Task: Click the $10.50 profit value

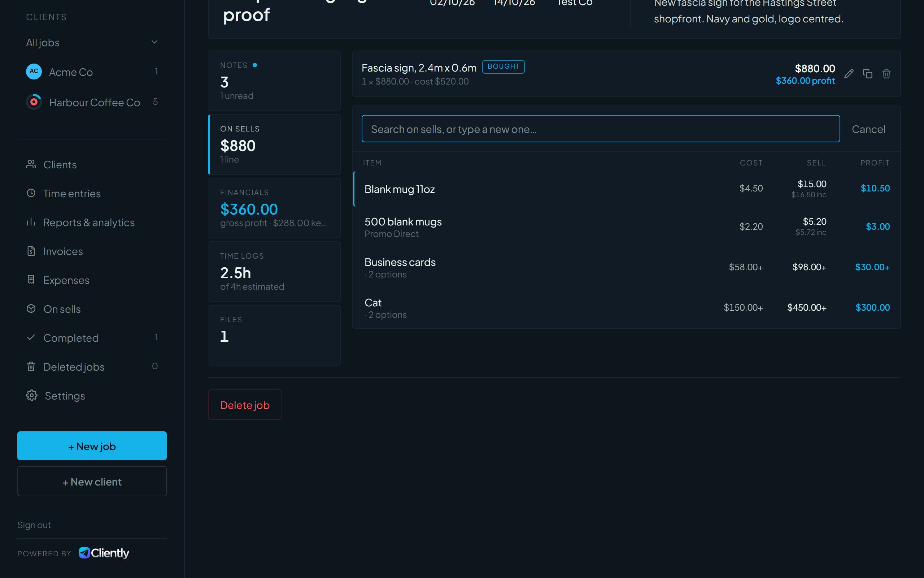Action: pyautogui.click(x=875, y=188)
